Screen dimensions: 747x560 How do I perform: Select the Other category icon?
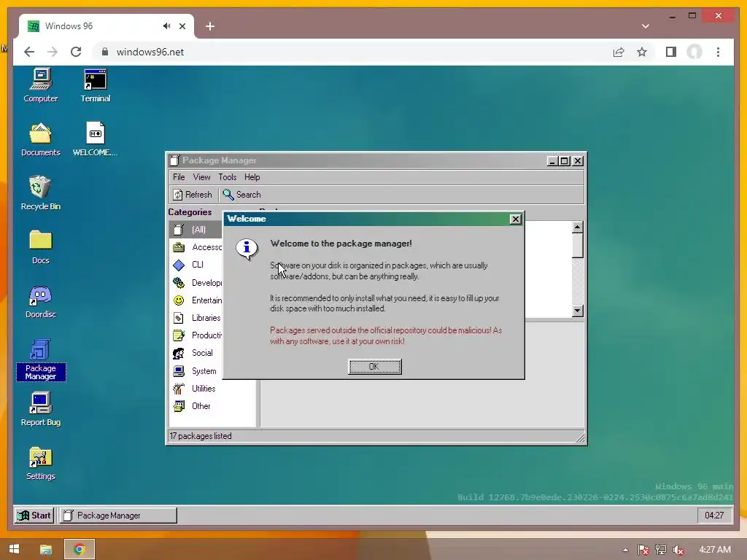click(x=179, y=406)
